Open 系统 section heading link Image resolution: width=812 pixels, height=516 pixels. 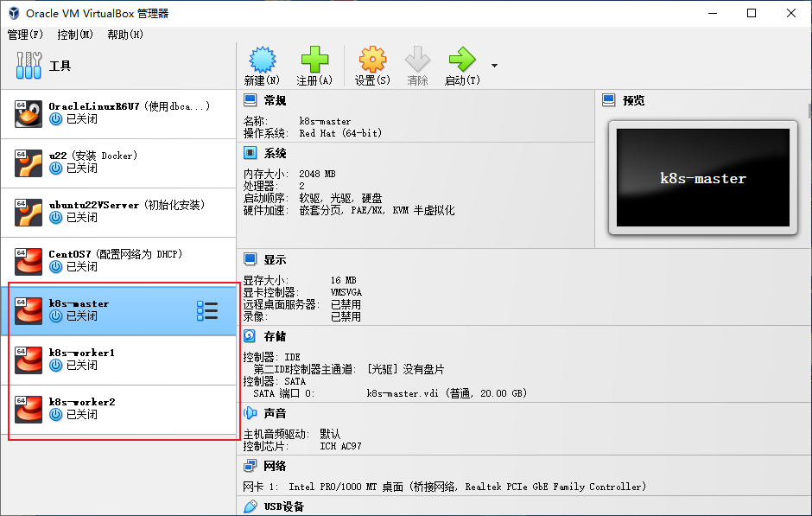pos(275,153)
